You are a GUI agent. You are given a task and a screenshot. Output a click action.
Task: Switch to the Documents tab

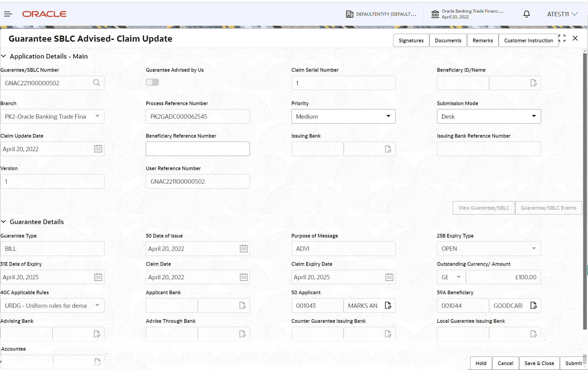click(x=448, y=40)
